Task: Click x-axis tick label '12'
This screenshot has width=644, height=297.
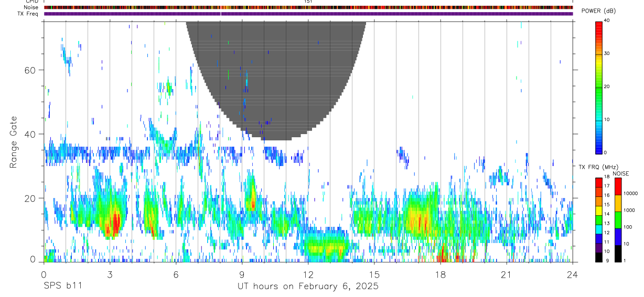Action: pos(308,274)
